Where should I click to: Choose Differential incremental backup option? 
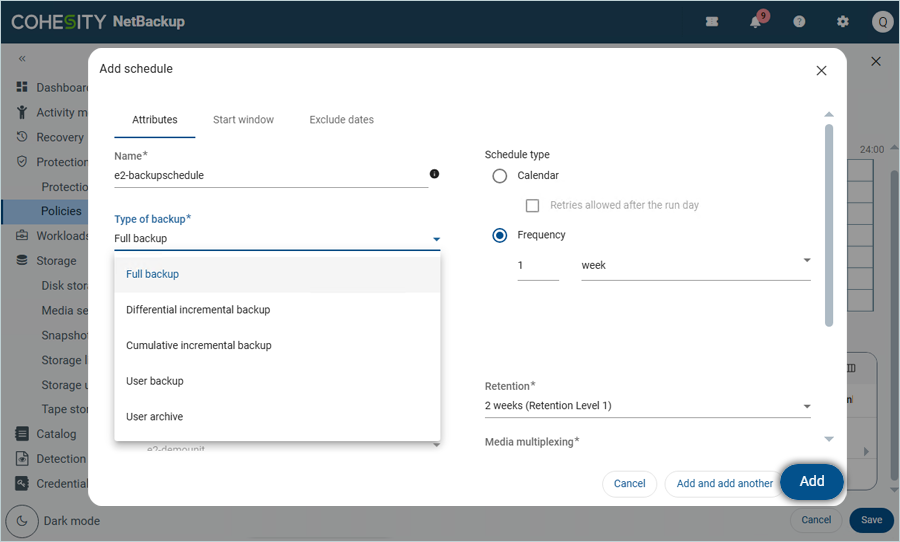198,310
